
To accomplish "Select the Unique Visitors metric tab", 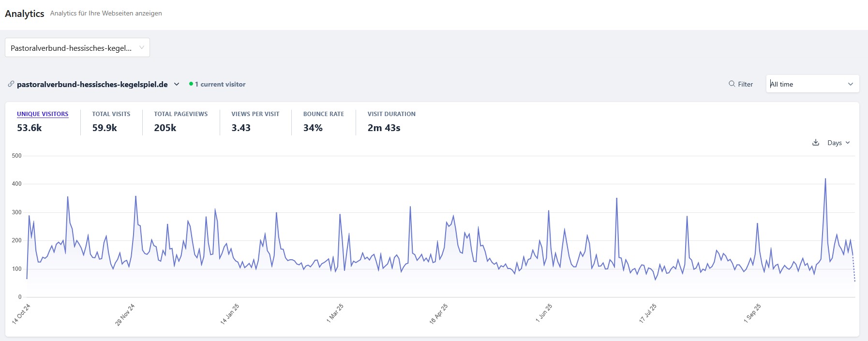I will pos(43,114).
